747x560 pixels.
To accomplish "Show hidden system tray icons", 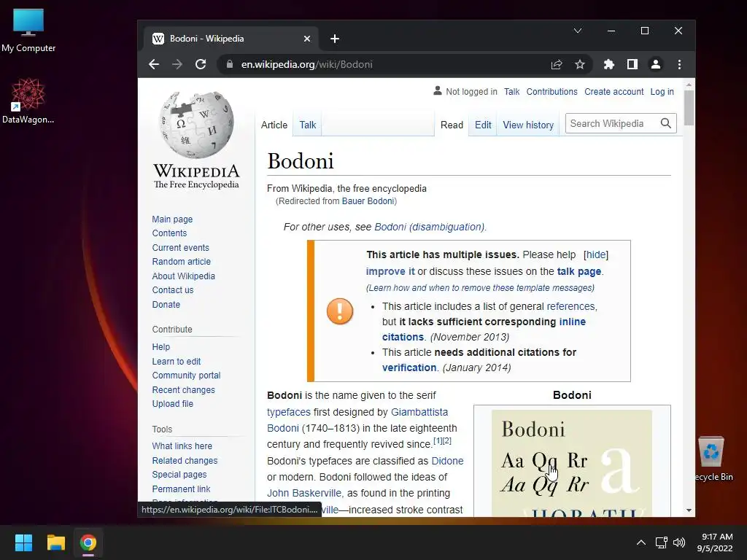I will point(641,542).
